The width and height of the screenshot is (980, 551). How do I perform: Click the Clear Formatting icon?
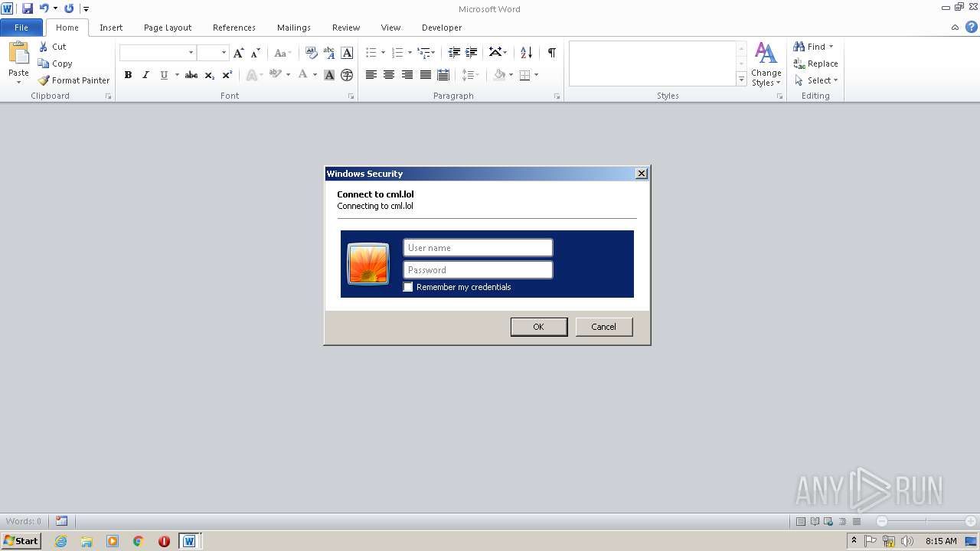312,53
